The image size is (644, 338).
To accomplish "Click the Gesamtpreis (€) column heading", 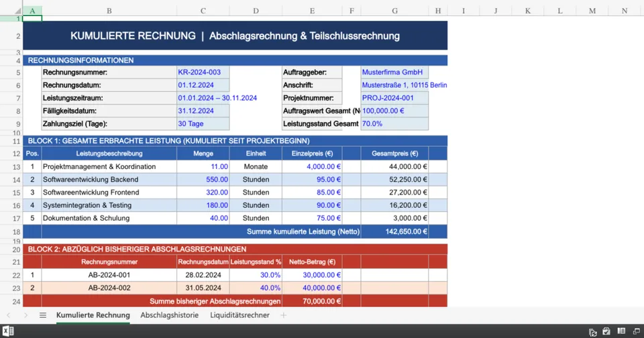I will [x=394, y=154].
